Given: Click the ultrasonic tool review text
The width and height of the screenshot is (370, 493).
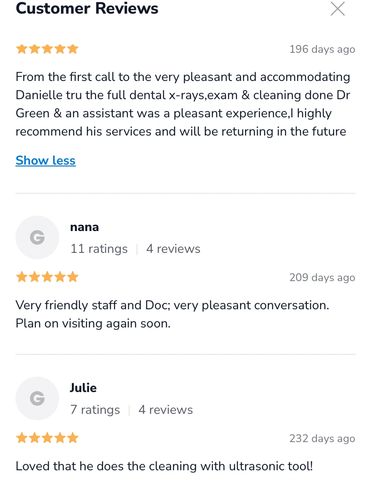Looking at the screenshot, I should tap(164, 466).
